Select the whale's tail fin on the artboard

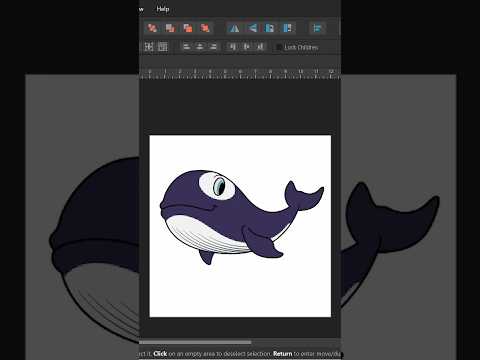point(303,197)
